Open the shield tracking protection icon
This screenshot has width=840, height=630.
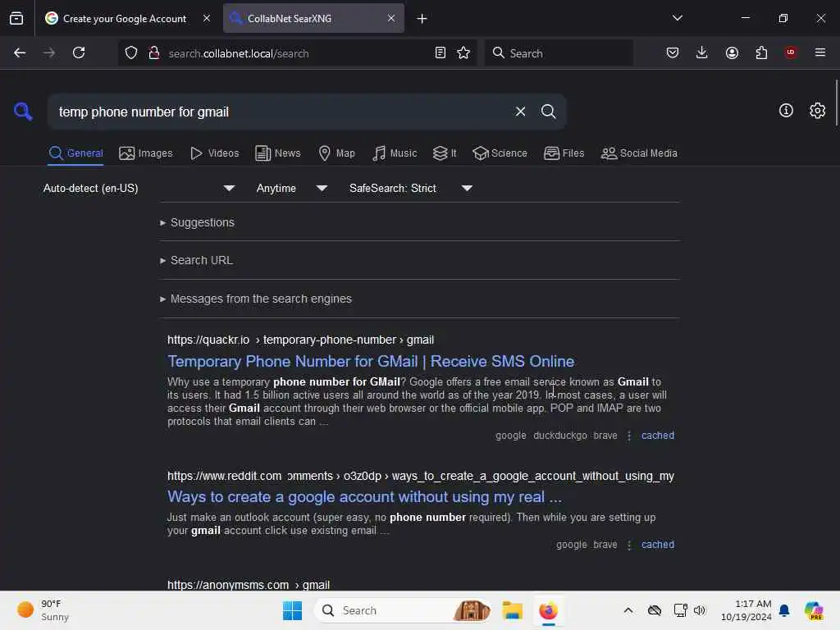(131, 52)
